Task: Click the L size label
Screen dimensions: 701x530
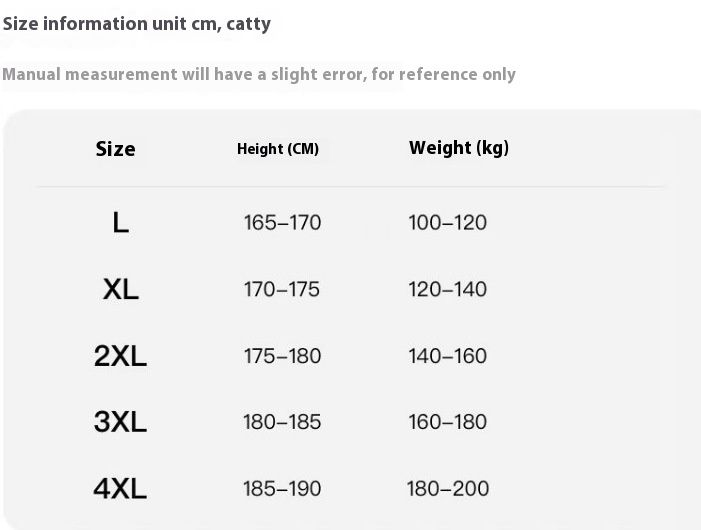Action: tap(120, 222)
